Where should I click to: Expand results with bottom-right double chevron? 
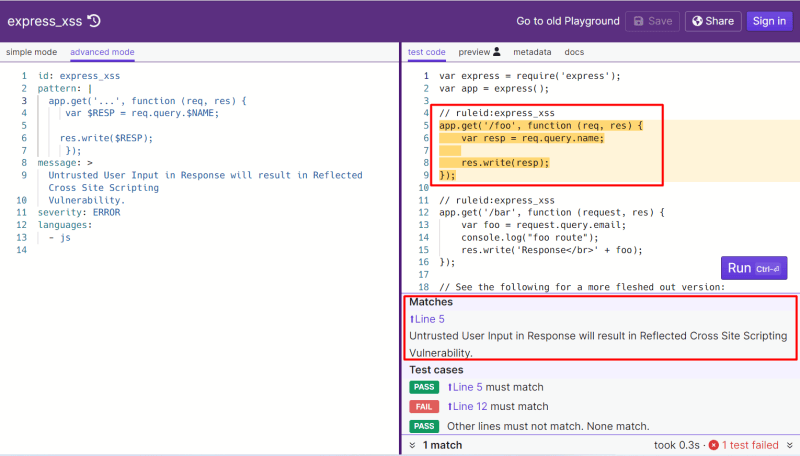coord(790,445)
